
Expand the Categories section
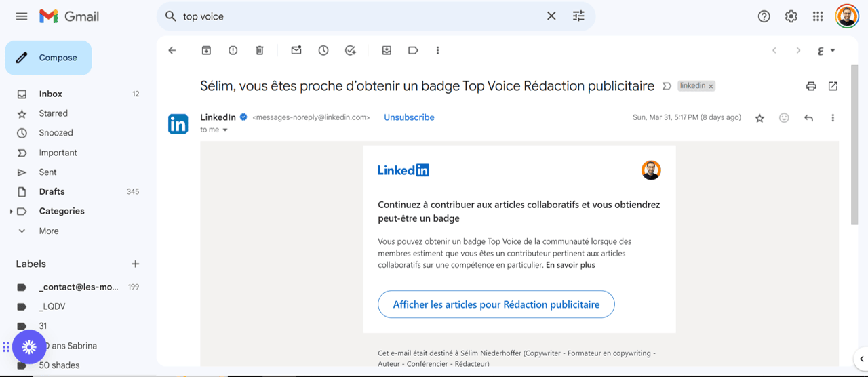coord(11,212)
